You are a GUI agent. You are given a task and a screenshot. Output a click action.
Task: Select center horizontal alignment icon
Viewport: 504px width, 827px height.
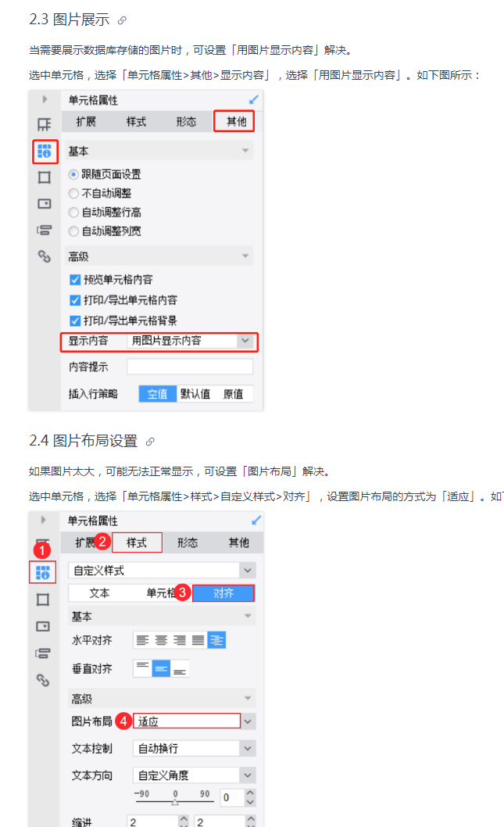[x=161, y=640]
